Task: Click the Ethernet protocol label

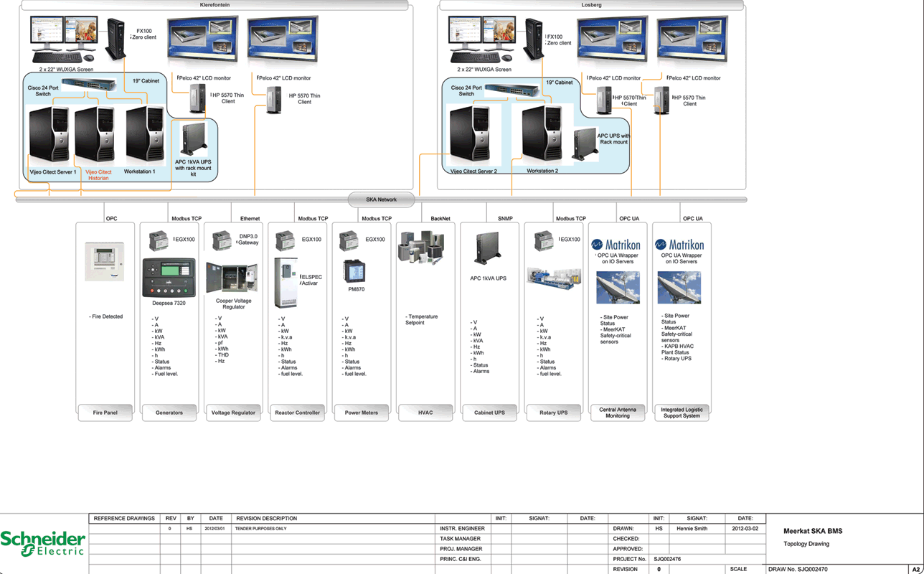Action: (x=250, y=218)
